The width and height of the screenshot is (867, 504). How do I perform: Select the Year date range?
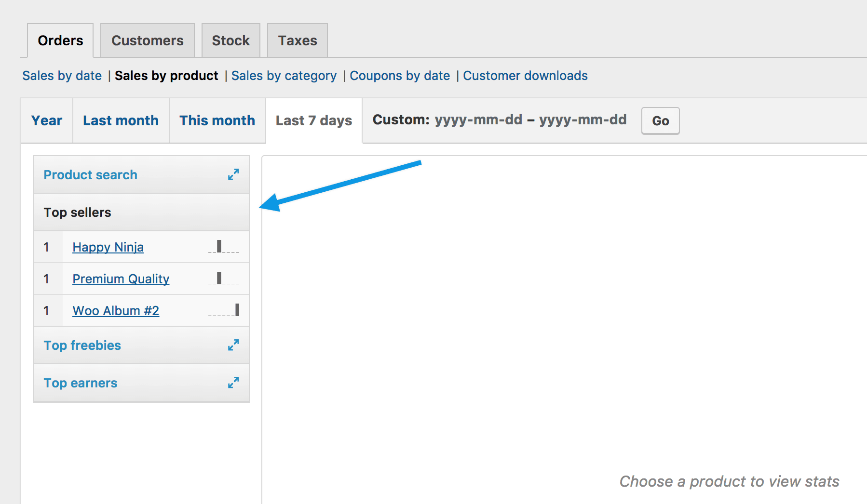pos(47,120)
